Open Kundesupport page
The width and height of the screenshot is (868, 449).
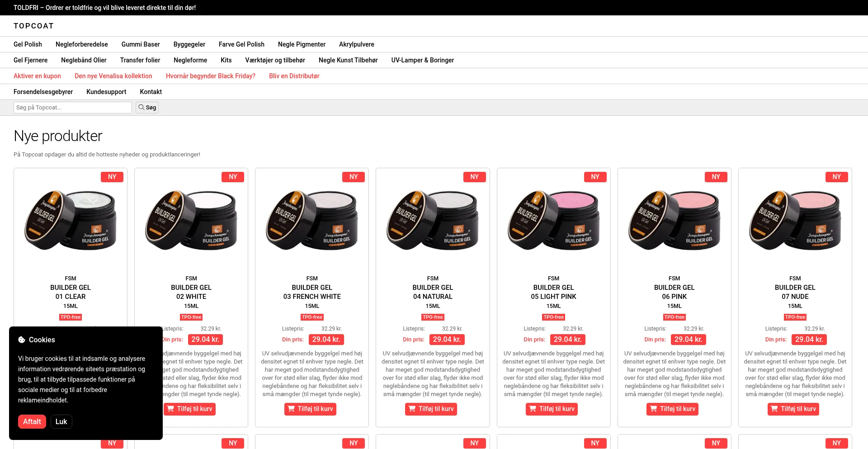click(x=106, y=92)
